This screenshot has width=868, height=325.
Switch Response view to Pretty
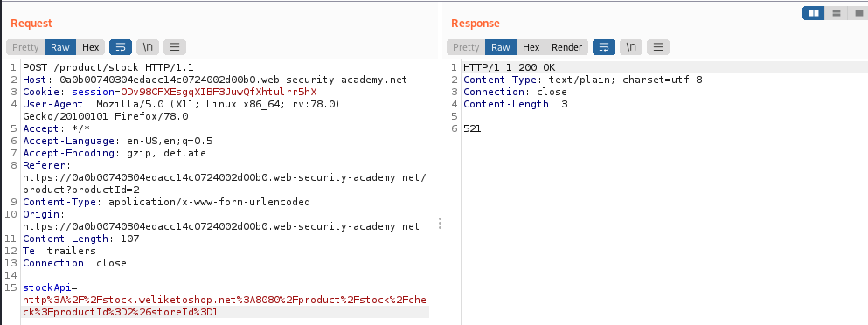click(x=466, y=47)
